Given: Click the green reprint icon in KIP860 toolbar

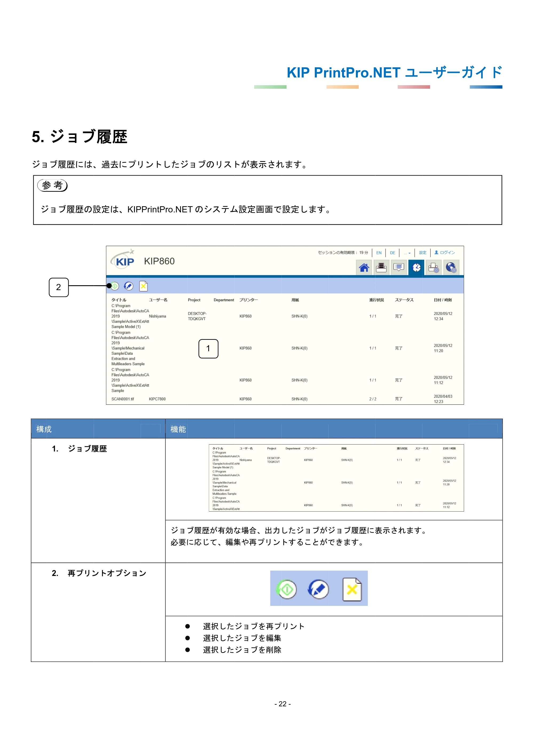Looking at the screenshot, I should pos(115,286).
